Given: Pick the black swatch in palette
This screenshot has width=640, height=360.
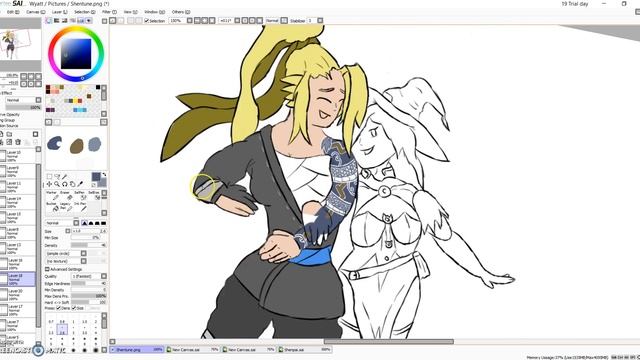Looking at the screenshot, I should [x=98, y=87].
